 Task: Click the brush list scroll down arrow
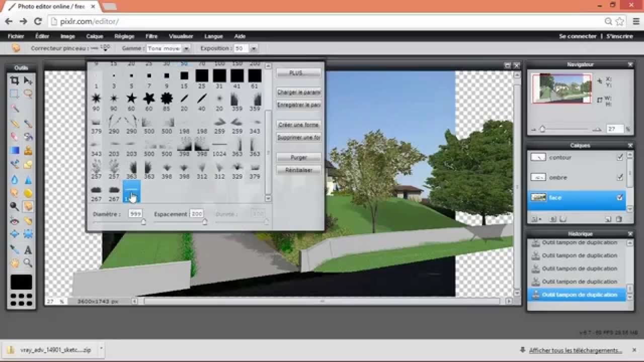coord(268,199)
